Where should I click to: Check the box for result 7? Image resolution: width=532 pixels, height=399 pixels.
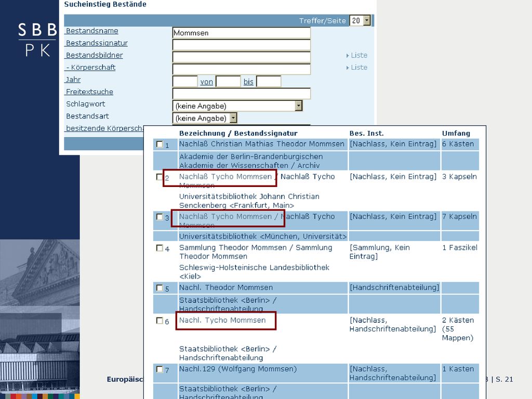click(159, 369)
